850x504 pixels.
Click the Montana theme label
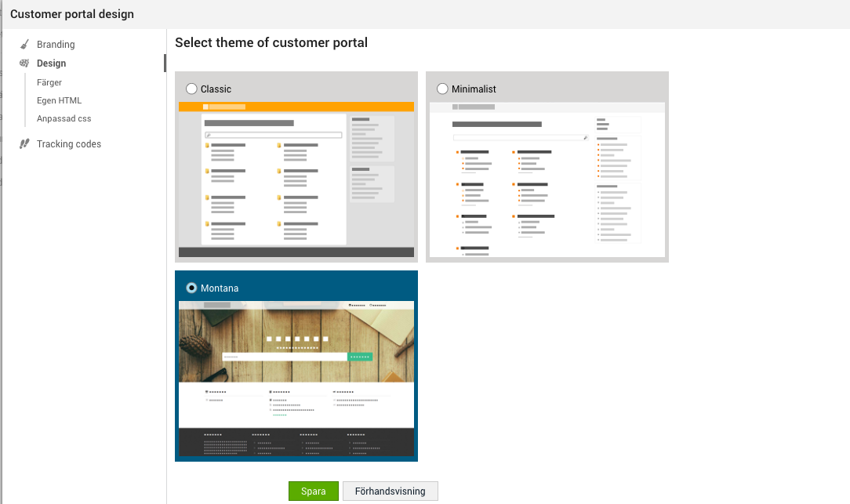[220, 288]
